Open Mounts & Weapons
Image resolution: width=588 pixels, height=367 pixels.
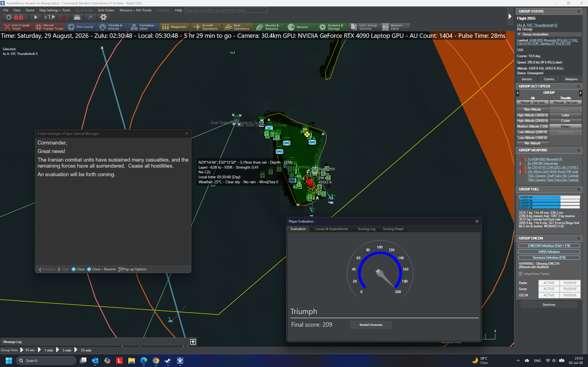click(269, 27)
